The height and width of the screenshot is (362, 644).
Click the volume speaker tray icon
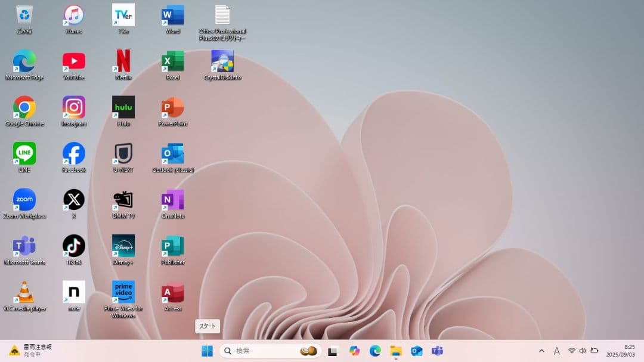[x=583, y=351]
